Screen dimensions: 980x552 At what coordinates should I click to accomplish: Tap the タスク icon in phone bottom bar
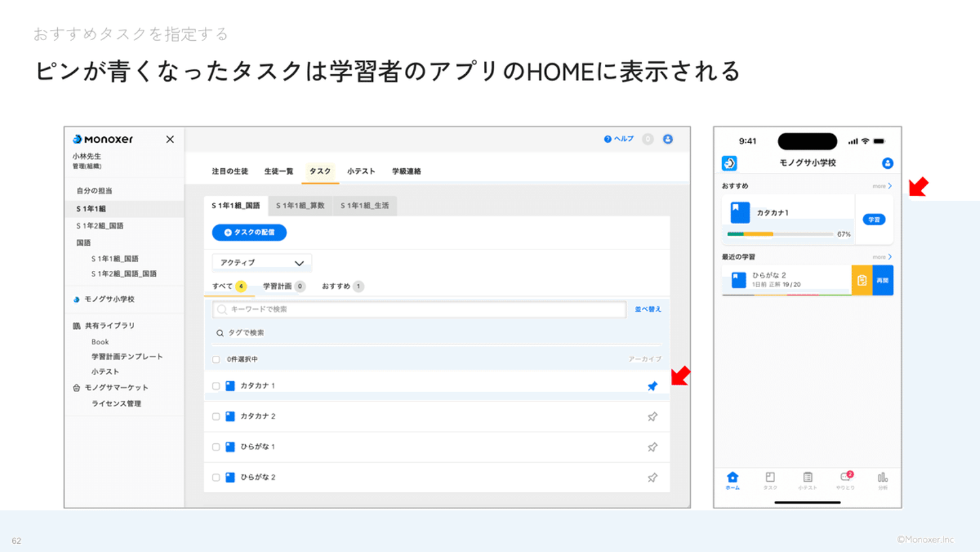770,481
